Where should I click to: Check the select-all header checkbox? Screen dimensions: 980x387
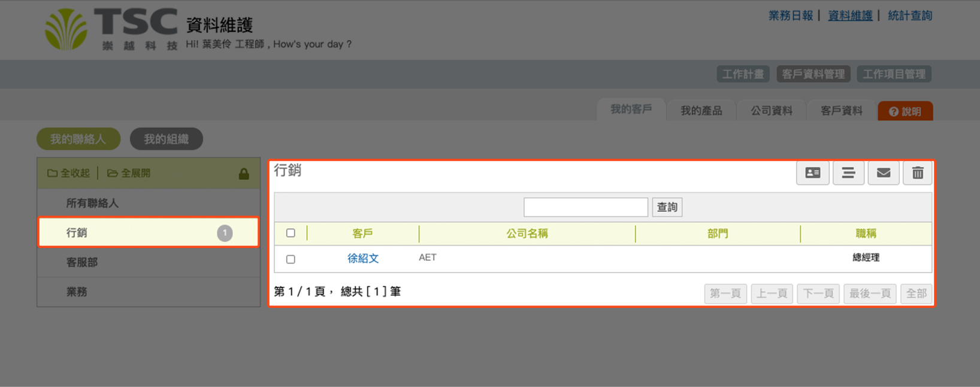point(291,233)
